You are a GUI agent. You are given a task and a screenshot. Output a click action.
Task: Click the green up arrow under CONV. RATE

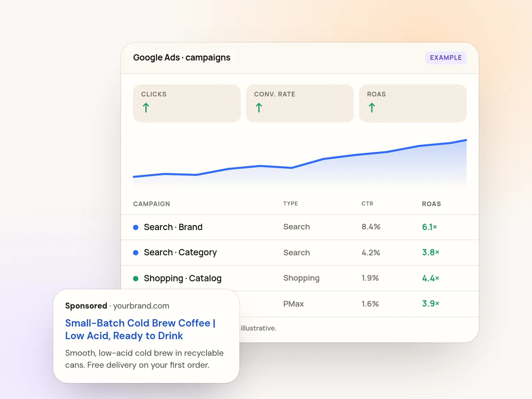[259, 107]
